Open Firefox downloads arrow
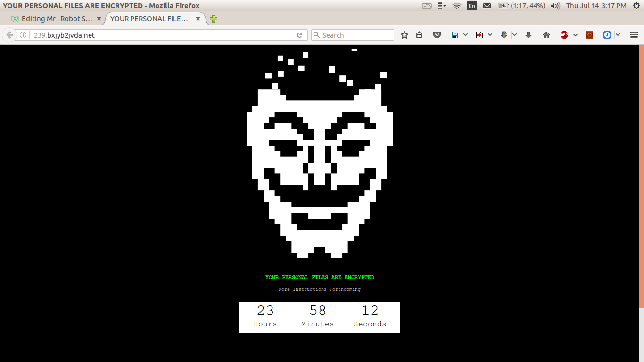 (528, 35)
